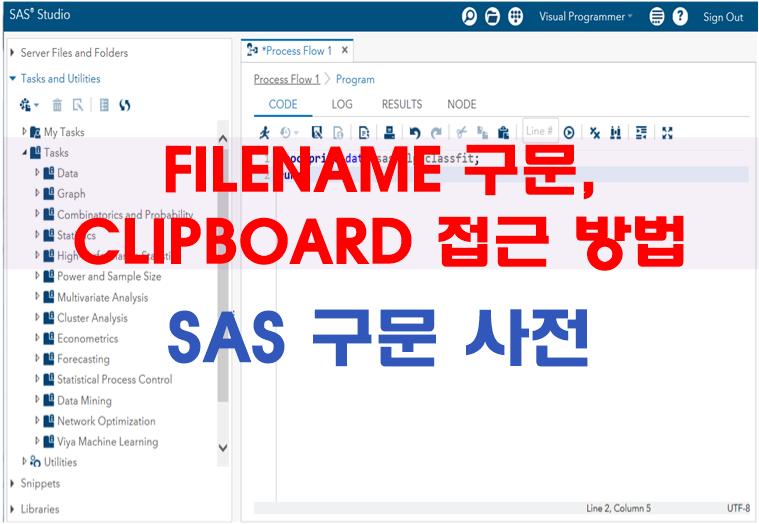Screen dimensions: 759x524
Task: Refresh the Tasks and Utilities tree
Action: click(x=125, y=105)
